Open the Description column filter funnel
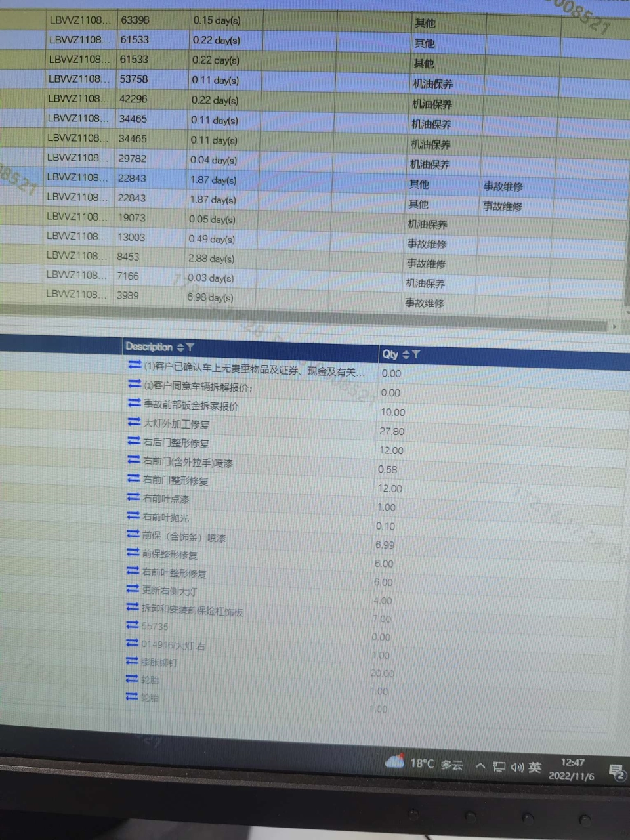This screenshot has height=840, width=630. (190, 347)
